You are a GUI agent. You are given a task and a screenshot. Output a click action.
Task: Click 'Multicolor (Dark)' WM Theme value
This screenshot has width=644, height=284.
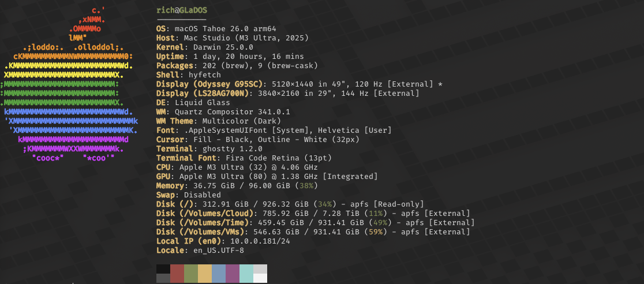click(241, 121)
